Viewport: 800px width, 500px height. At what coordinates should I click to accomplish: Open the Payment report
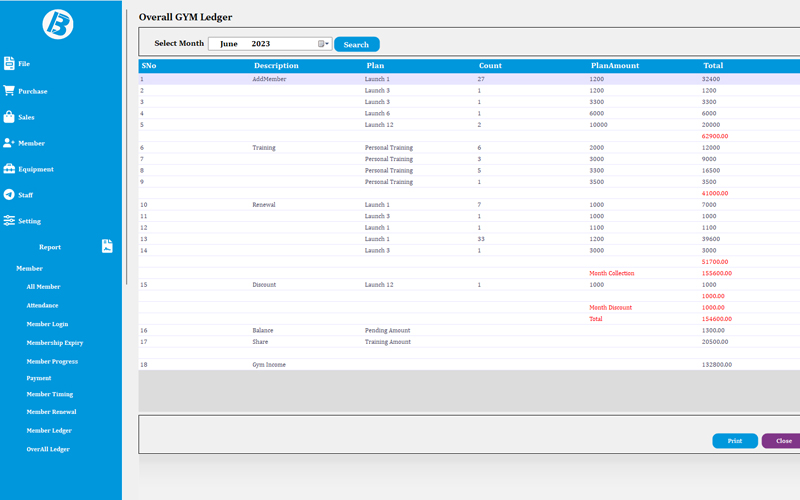coord(39,378)
